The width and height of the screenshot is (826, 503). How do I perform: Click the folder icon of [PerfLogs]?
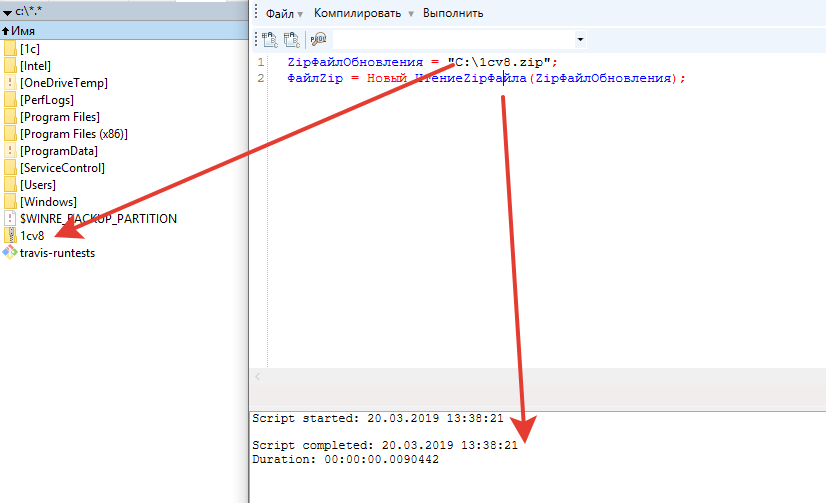pos(10,100)
